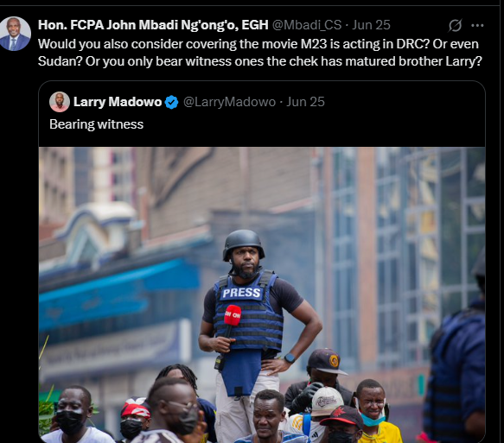Open the Jun 25 timestamp of main tweet
504x443 pixels.
coord(371,25)
